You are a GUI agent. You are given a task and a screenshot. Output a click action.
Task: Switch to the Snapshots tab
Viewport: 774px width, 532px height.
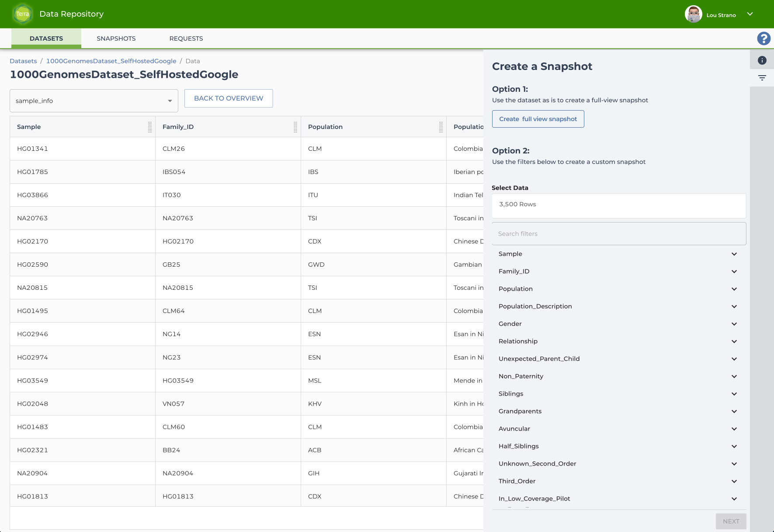click(116, 38)
